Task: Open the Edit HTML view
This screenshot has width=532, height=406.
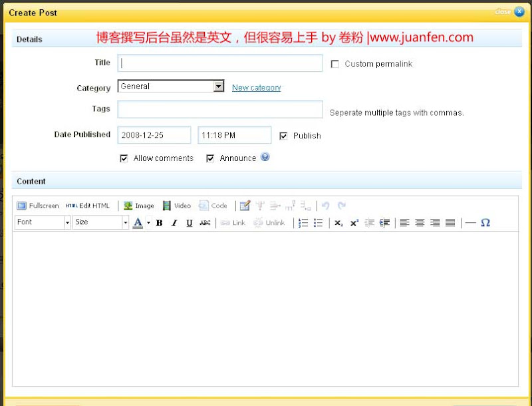Action: [88, 206]
